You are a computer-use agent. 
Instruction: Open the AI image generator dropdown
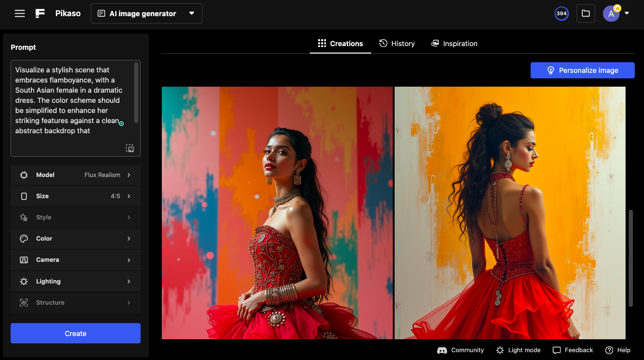point(146,13)
